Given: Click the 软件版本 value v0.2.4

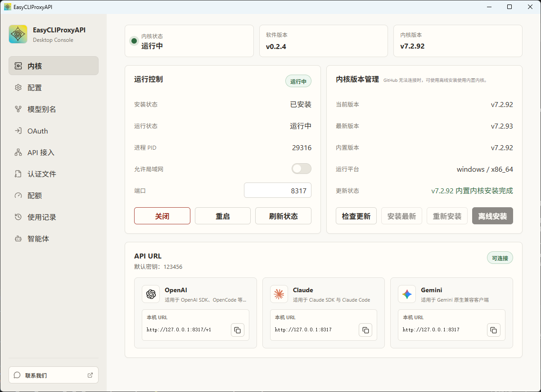Looking at the screenshot, I should tap(276, 46).
